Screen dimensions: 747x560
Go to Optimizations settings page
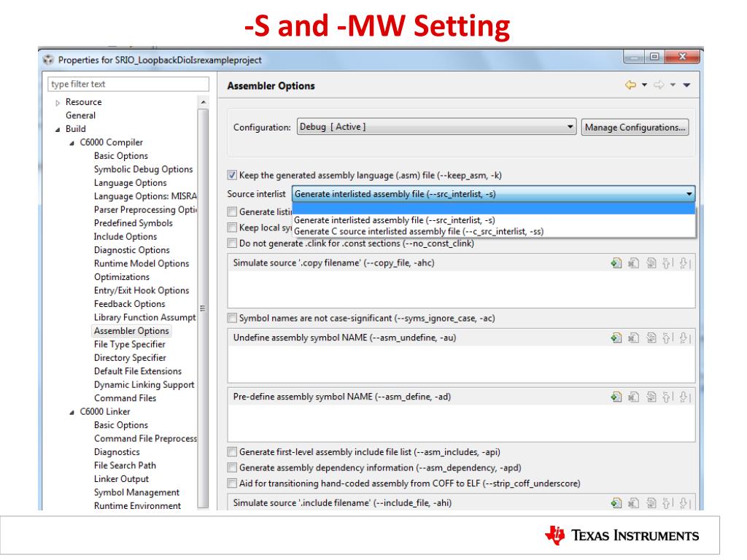[x=122, y=276]
